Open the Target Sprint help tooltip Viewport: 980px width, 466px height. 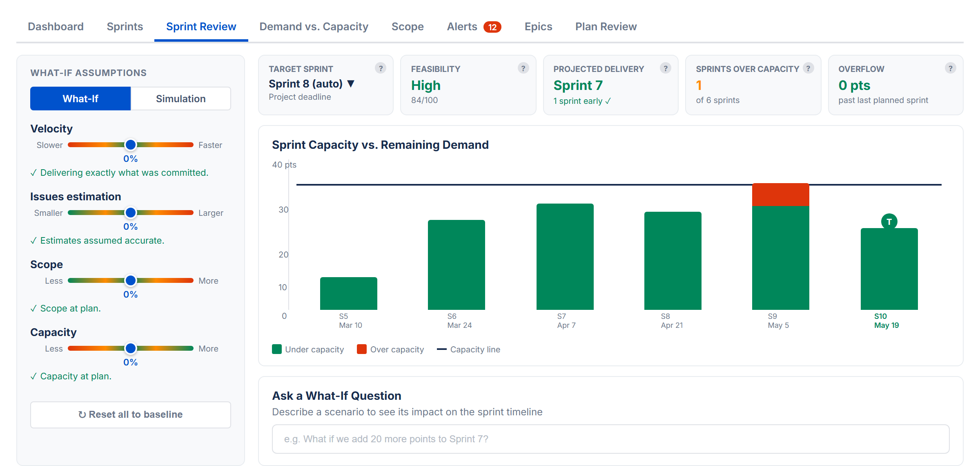(x=381, y=68)
